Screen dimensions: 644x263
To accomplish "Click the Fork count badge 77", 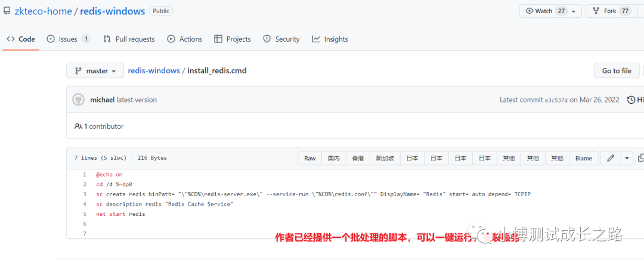I will tap(625, 11).
